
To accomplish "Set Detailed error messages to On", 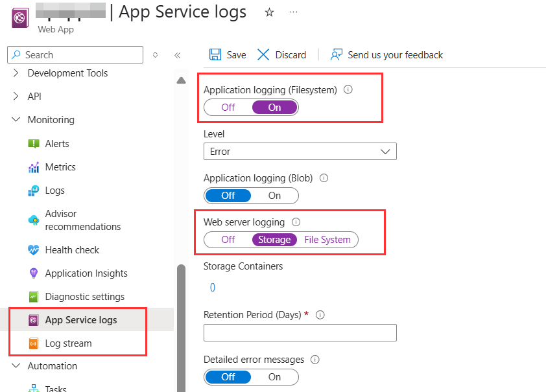I will [275, 377].
